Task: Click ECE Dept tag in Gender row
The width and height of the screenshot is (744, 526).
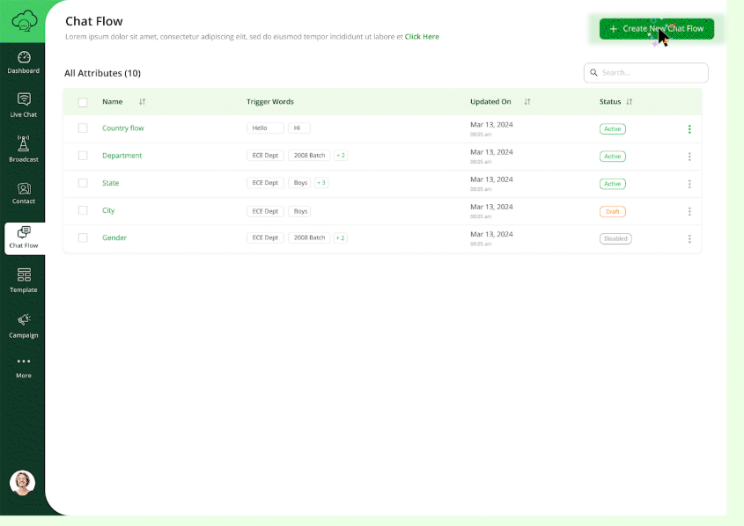Action: 265,238
